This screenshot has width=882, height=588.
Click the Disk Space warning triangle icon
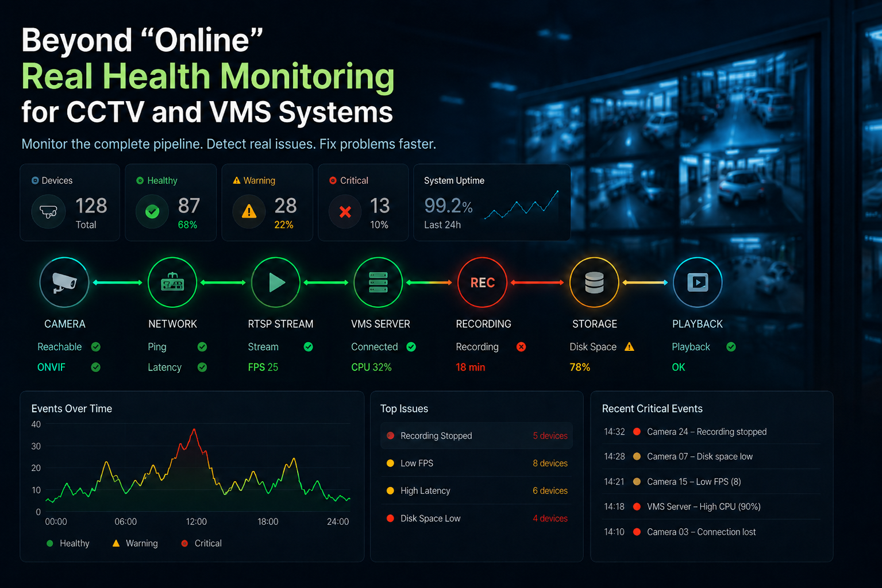coord(630,346)
